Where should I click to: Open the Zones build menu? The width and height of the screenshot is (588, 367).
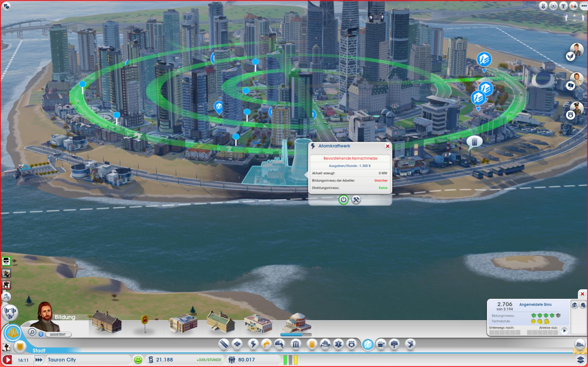coord(237,344)
